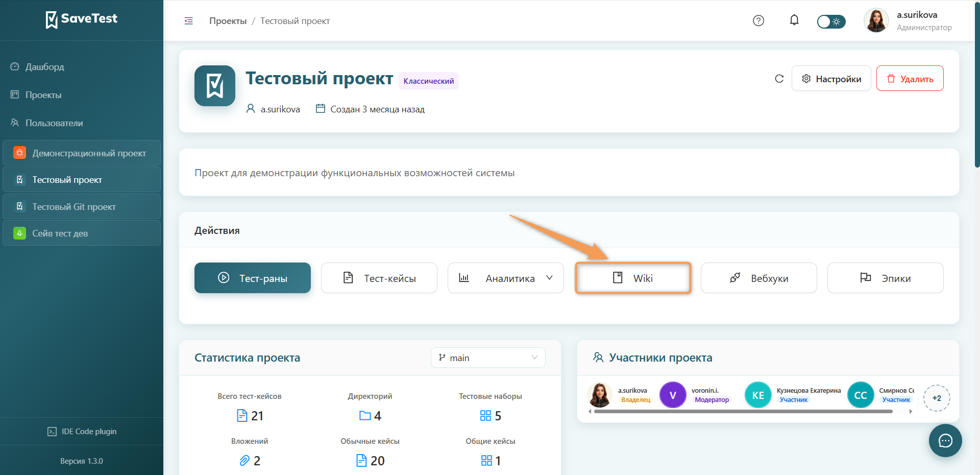
Task: Click the page vertical scrollbar
Action: pyautogui.click(x=977, y=84)
